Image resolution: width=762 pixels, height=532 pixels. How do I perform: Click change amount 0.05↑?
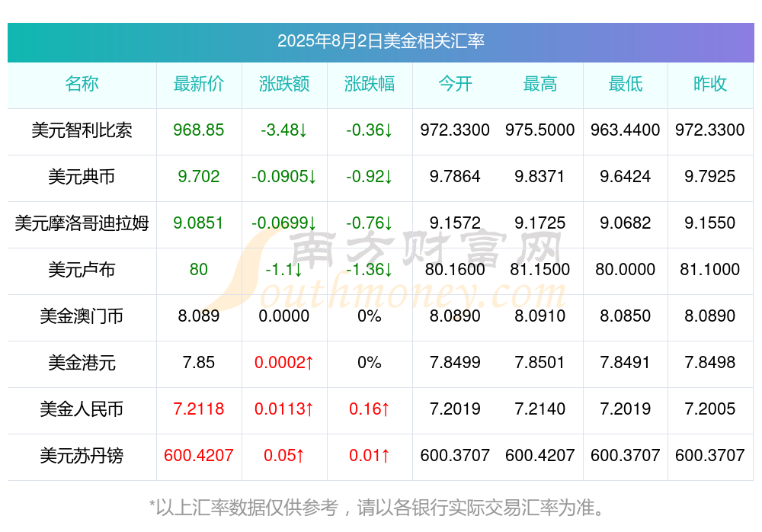[283, 455]
